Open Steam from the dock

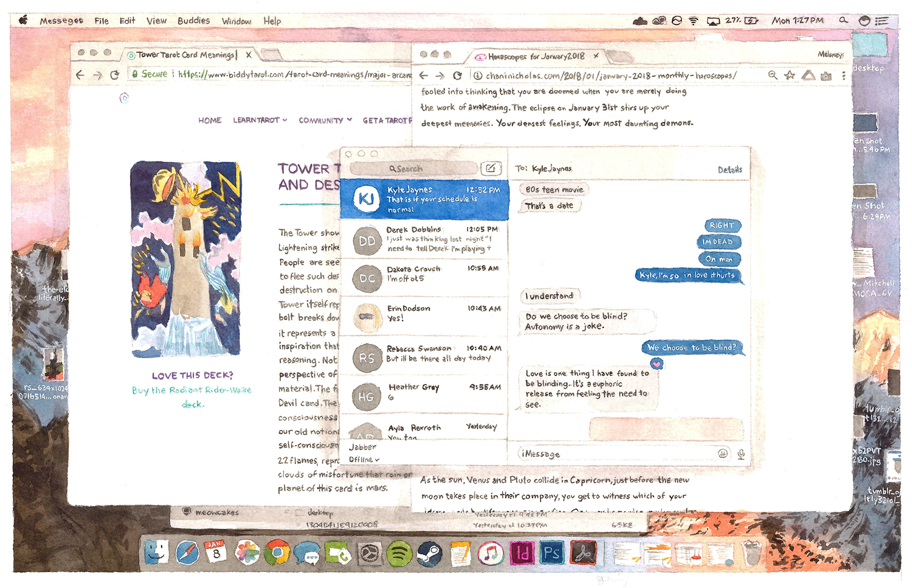(x=429, y=554)
